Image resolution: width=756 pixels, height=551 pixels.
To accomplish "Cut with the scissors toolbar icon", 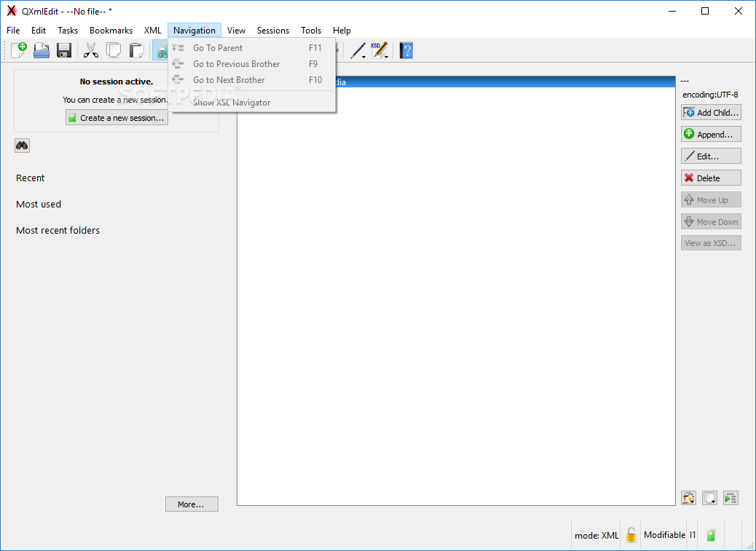I will (x=90, y=50).
